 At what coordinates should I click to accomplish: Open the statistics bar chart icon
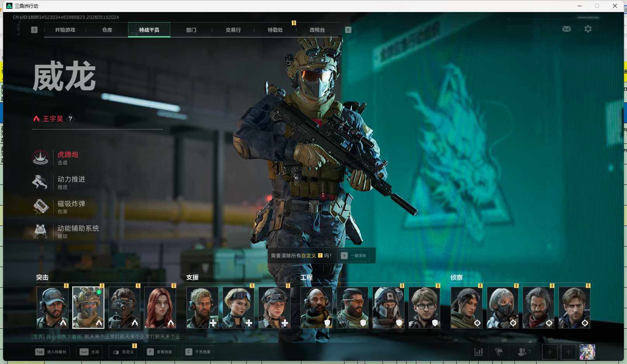click(479, 352)
